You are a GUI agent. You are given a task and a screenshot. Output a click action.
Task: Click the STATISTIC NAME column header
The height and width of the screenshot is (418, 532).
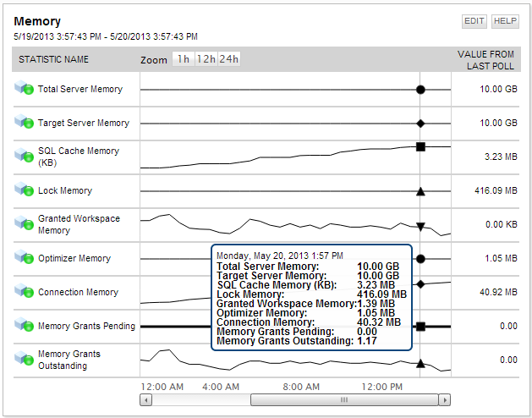coord(53,59)
